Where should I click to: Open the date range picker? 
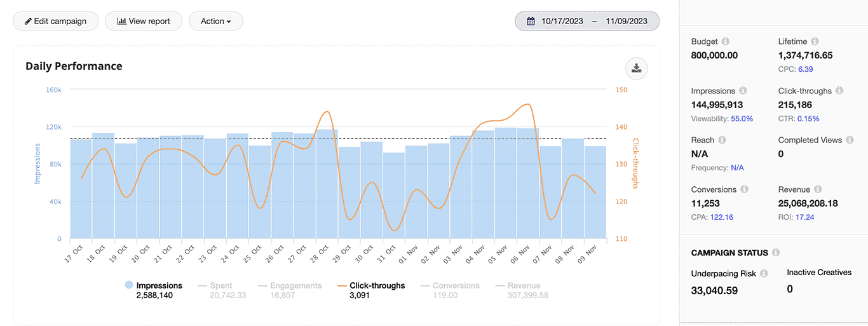point(587,21)
